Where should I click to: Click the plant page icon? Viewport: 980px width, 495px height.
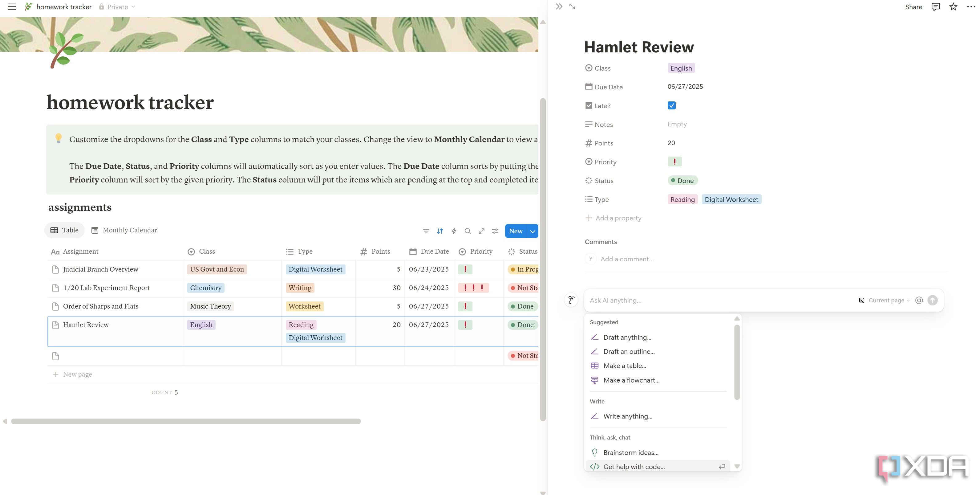pyautogui.click(x=66, y=50)
